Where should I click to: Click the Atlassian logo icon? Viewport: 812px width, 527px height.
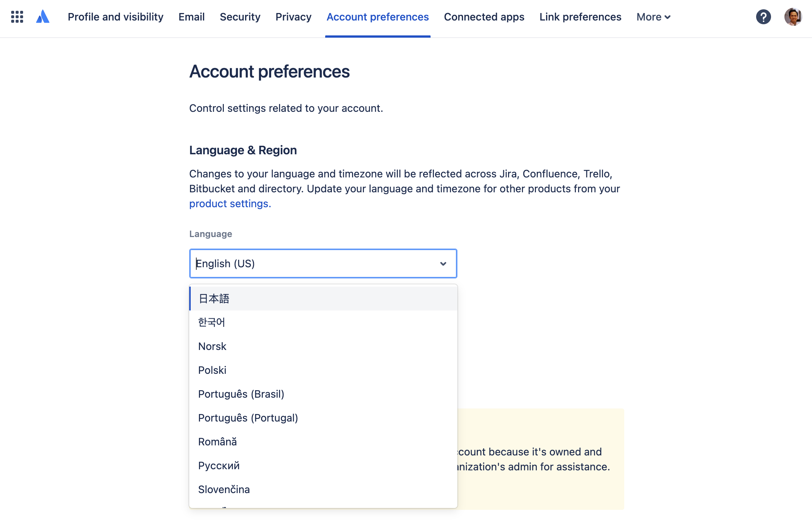tap(43, 17)
